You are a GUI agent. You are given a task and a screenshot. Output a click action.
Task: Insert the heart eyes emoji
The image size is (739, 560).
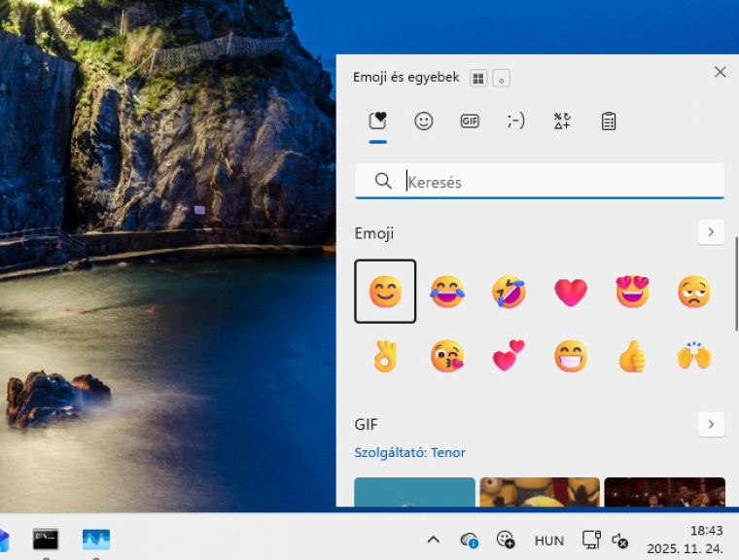click(x=632, y=292)
